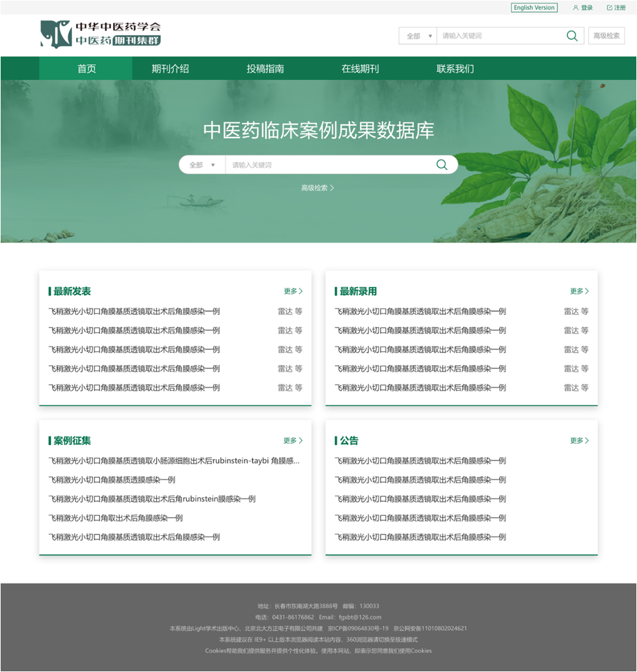Expand 更多 in 最新发表 section

click(293, 291)
